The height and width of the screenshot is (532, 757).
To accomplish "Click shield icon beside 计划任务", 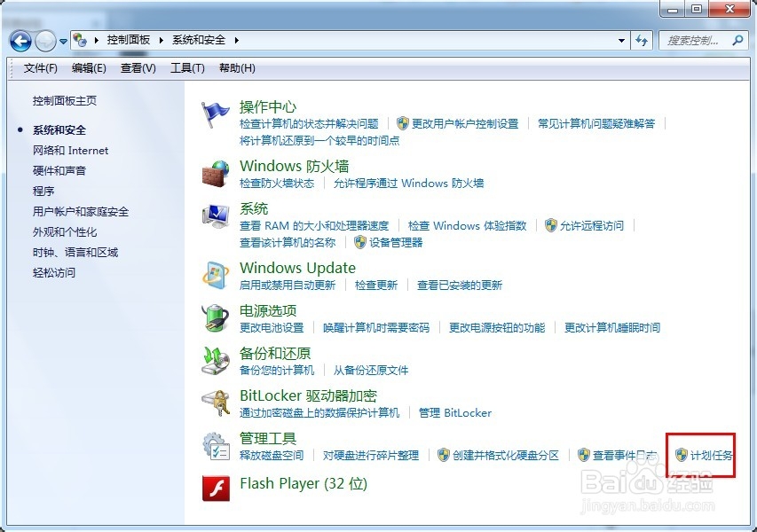I will coord(682,455).
